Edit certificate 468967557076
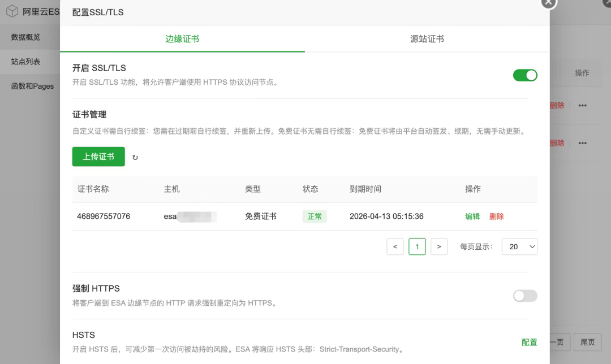Screen dimensions: 611x364 pos(472,216)
